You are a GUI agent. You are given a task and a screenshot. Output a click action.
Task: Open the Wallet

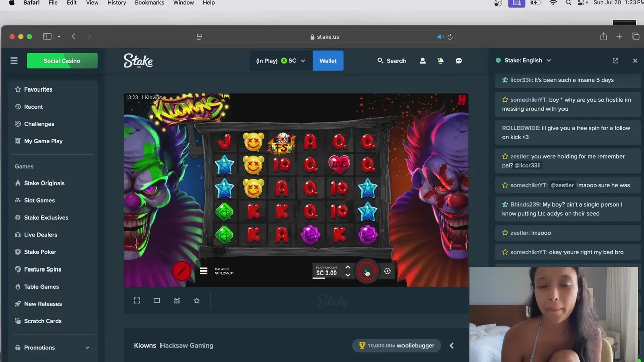tap(328, 61)
